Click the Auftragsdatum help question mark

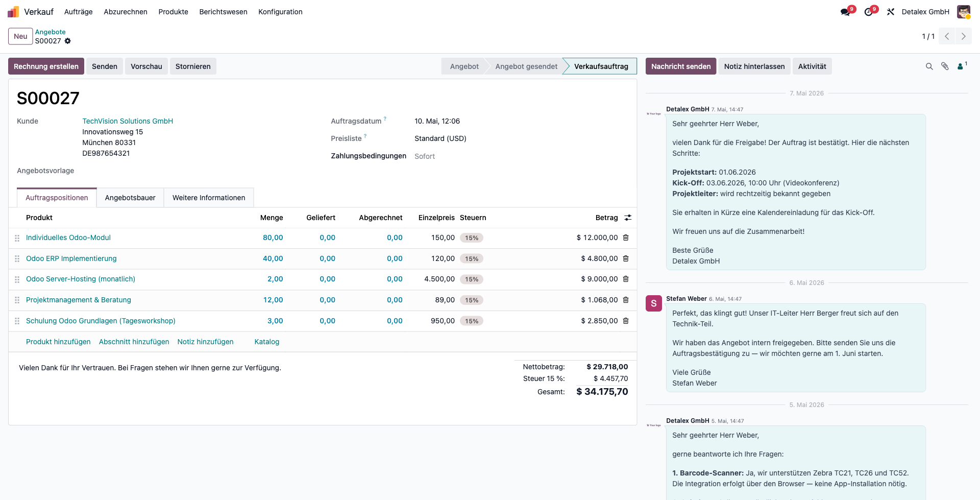click(385, 119)
